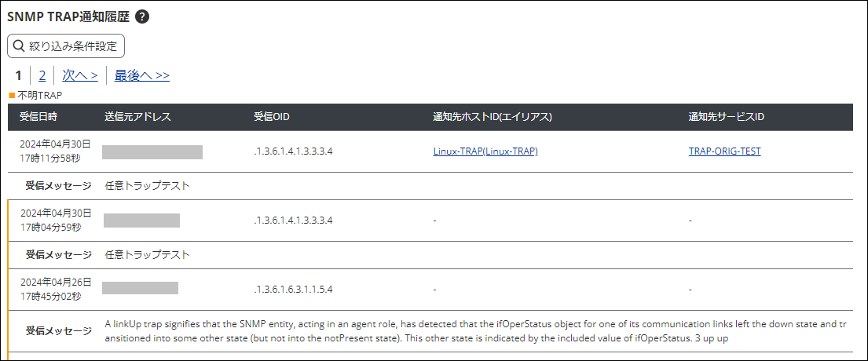
Task: Open the Linux-TRAP(Linux-TRAP) host link
Action: 485,151
